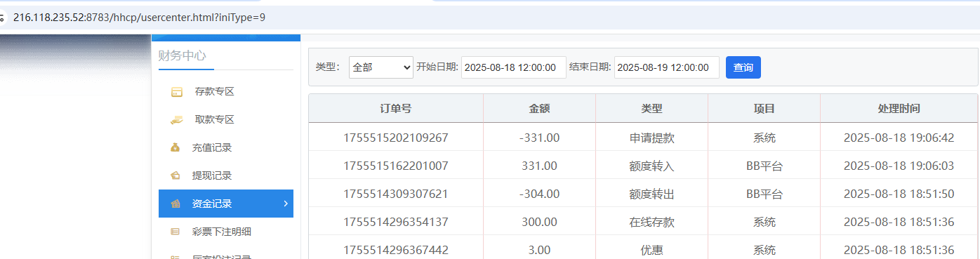Viewport: 980px width, 259px height.
Task: Click the amount -304.00
Action: 539,194
